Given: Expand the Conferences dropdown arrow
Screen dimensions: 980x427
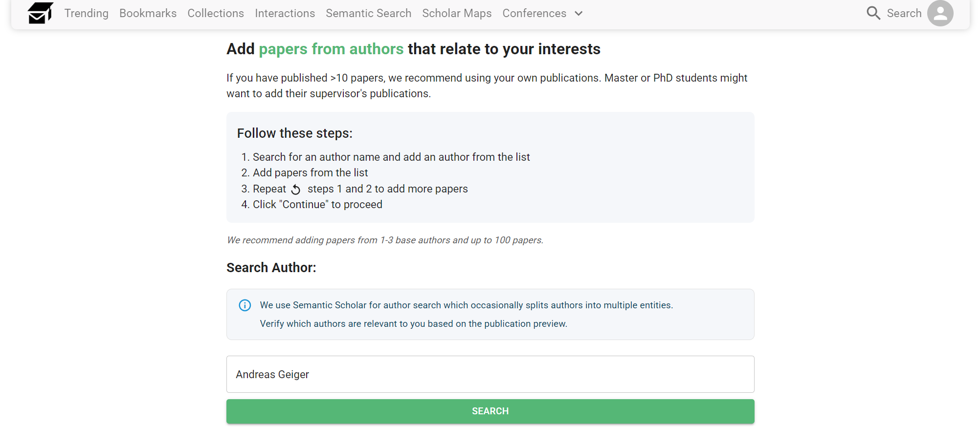Looking at the screenshot, I should (x=579, y=14).
